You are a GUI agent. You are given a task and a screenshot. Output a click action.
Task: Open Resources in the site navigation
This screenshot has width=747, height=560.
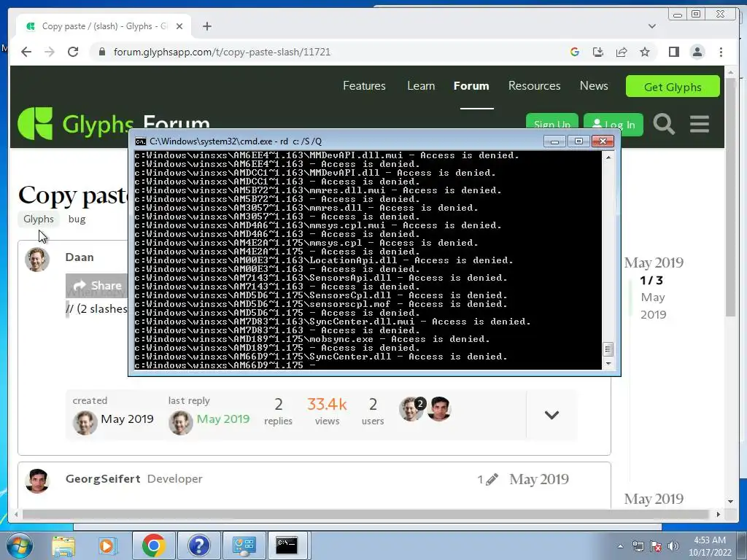pyautogui.click(x=535, y=86)
